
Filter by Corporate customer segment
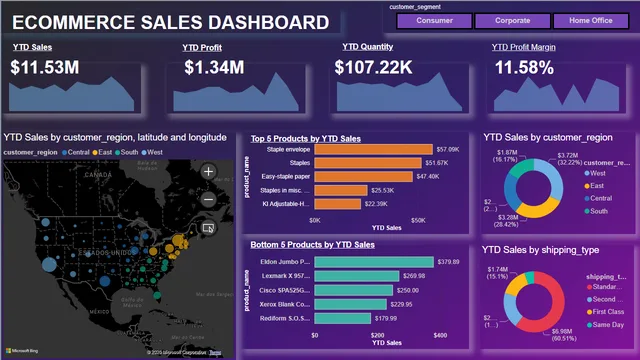[x=513, y=20]
